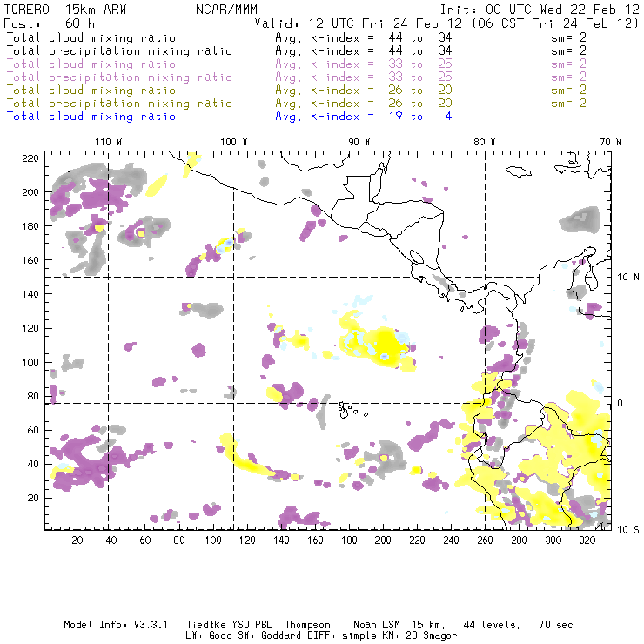This screenshot has height=644, width=644.
Task: Click the "TORERO 15km ARW" title text
Action: pos(65,10)
